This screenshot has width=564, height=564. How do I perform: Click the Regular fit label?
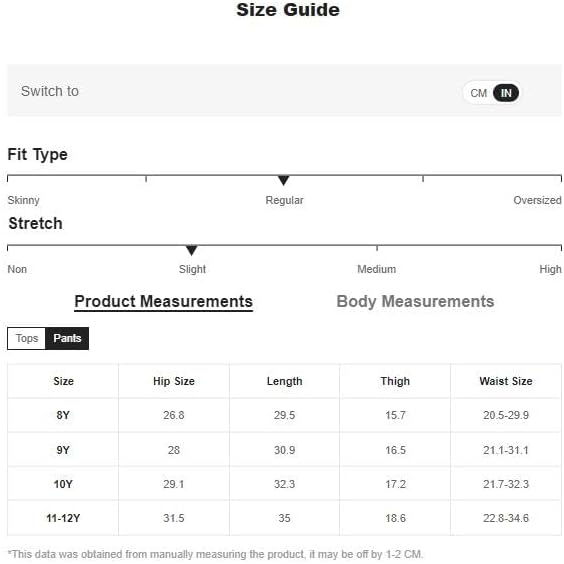point(284,200)
